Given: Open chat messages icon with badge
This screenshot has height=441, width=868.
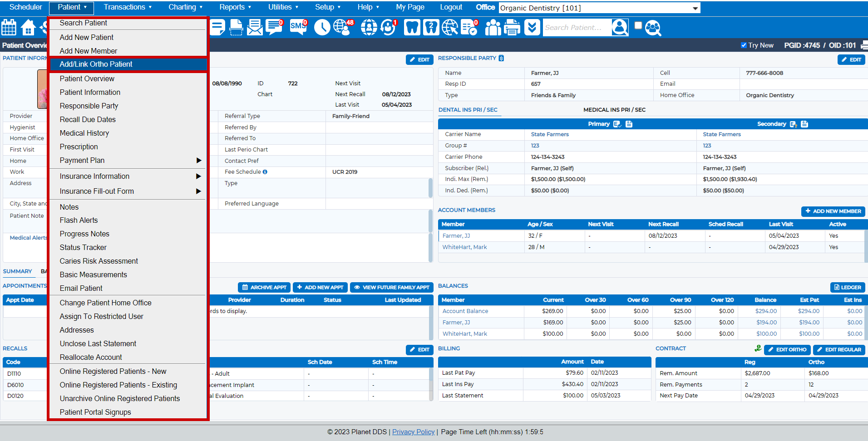Looking at the screenshot, I should point(274,27).
